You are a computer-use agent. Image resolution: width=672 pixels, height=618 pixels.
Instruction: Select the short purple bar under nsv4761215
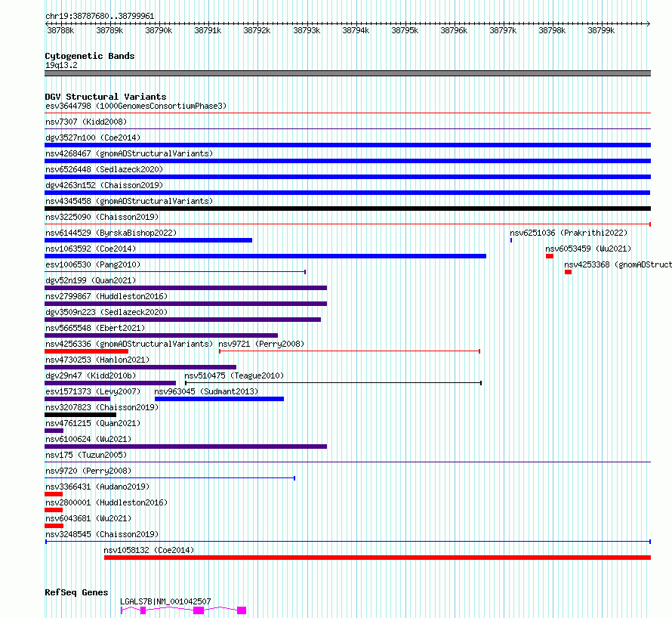(x=54, y=431)
